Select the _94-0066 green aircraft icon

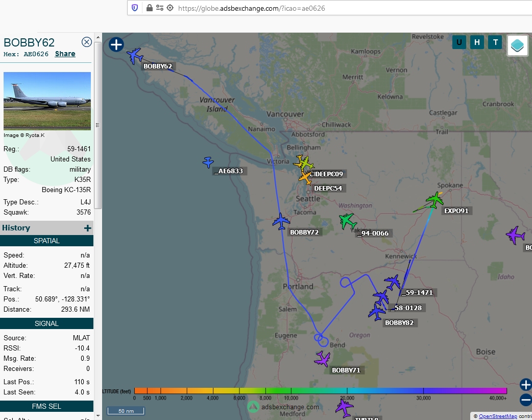coord(348,221)
